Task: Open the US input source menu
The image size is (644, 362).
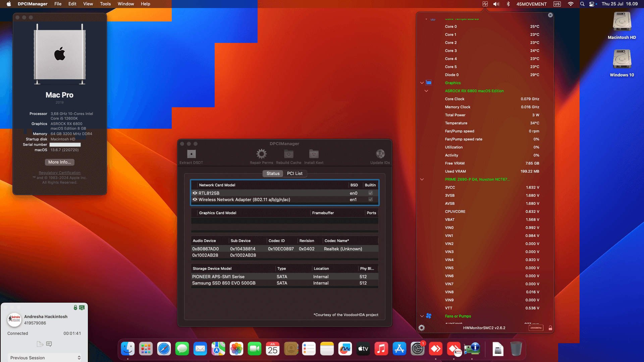Action: 557,4
